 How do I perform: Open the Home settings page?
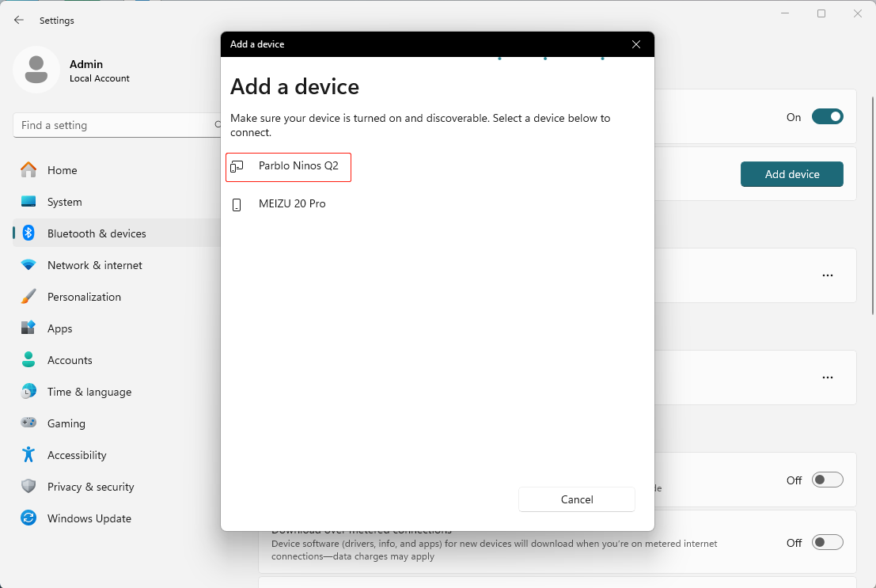[117, 170]
